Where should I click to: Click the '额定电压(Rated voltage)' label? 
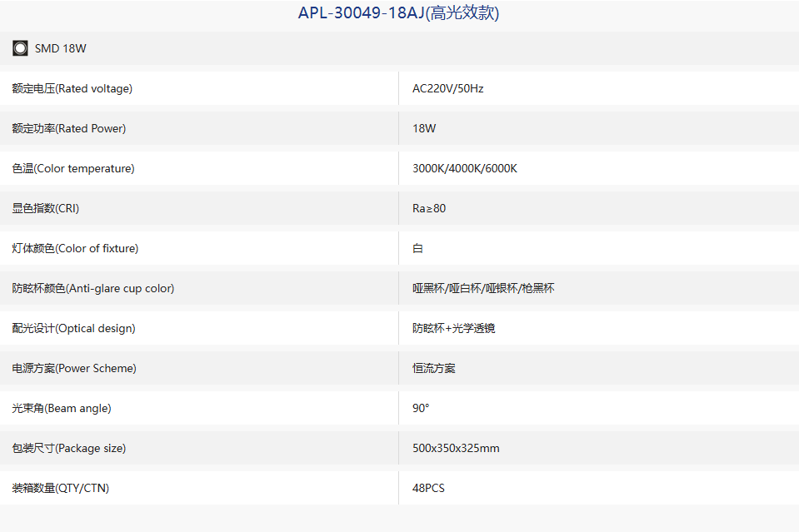tap(72, 88)
